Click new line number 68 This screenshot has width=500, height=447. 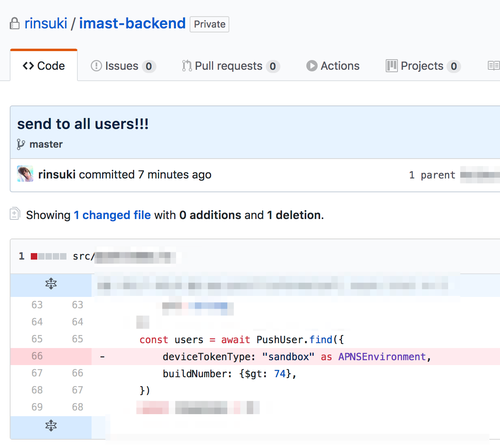point(77,407)
